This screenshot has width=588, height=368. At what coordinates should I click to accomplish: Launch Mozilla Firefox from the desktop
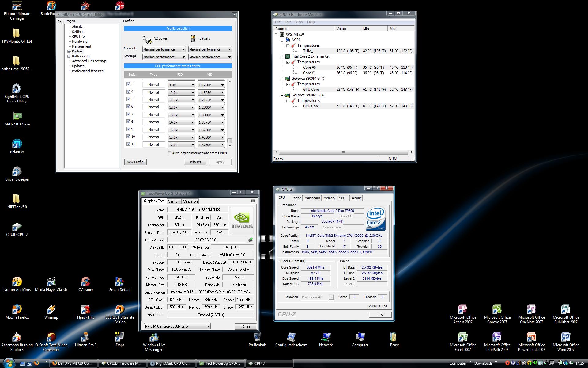(17, 312)
